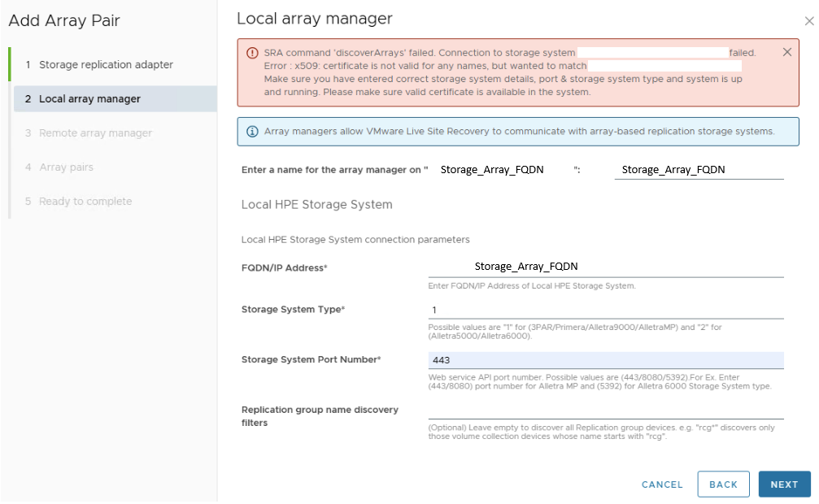Click the Local HPE Storage System heading
819x504 pixels.
[316, 205]
